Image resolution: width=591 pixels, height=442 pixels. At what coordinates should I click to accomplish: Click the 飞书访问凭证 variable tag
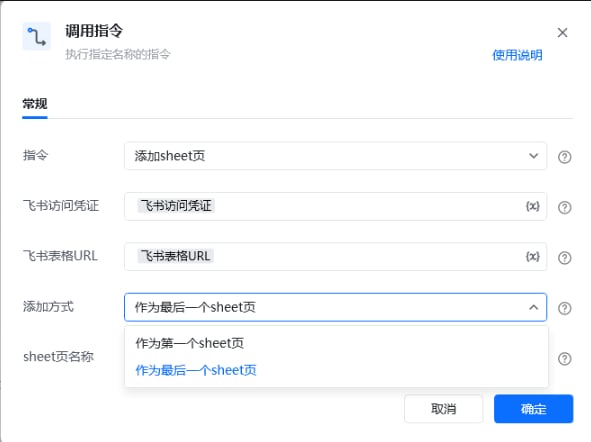click(176, 206)
